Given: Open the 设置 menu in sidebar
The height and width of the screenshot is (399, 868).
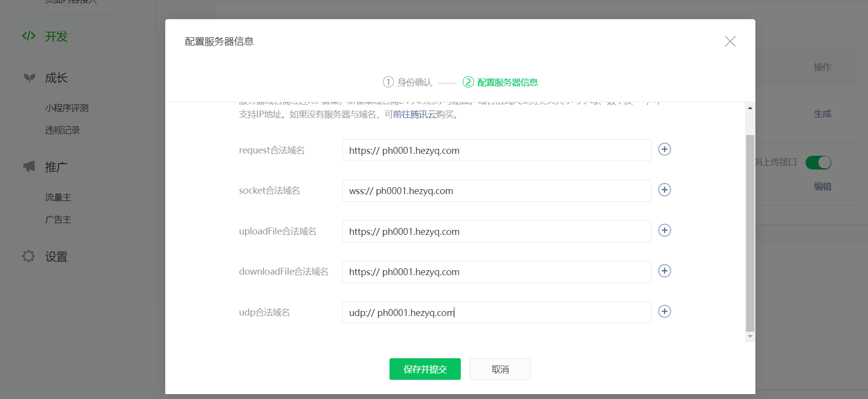Looking at the screenshot, I should pos(56,256).
